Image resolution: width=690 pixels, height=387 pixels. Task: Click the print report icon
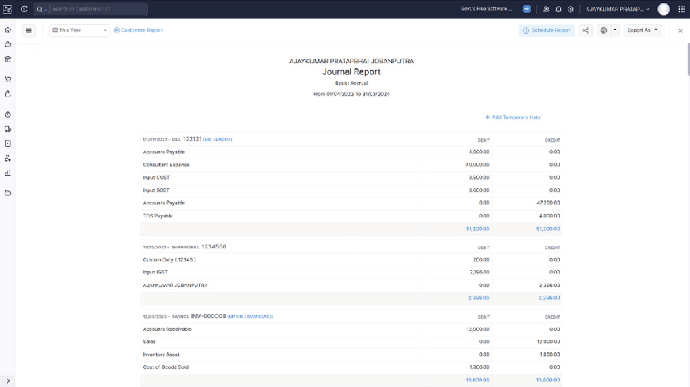(604, 30)
